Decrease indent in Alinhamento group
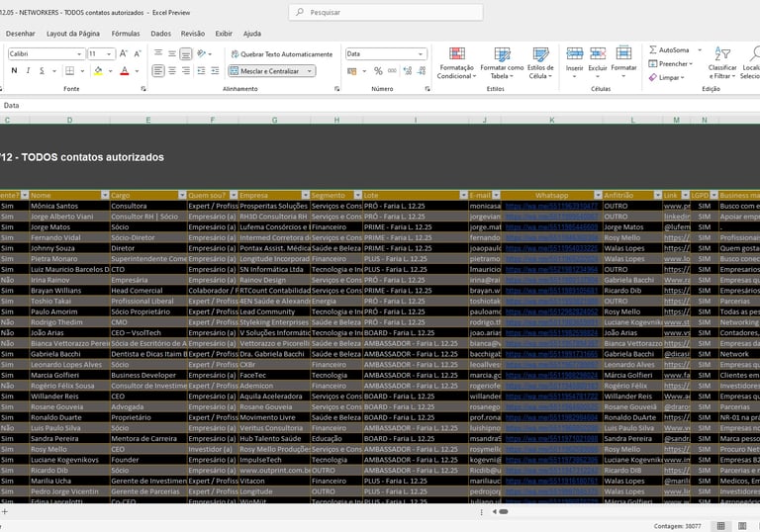Image resolution: width=760 pixels, height=532 pixels. (x=201, y=71)
